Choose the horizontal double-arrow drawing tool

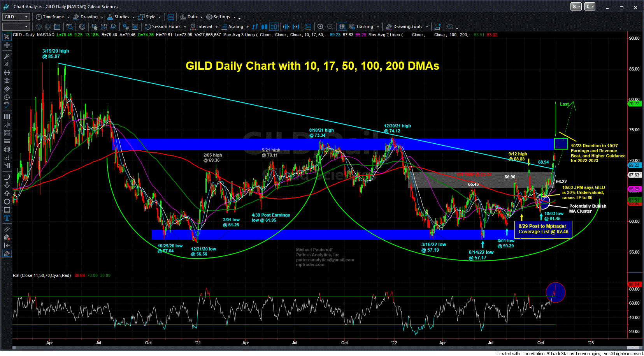(x=7, y=72)
